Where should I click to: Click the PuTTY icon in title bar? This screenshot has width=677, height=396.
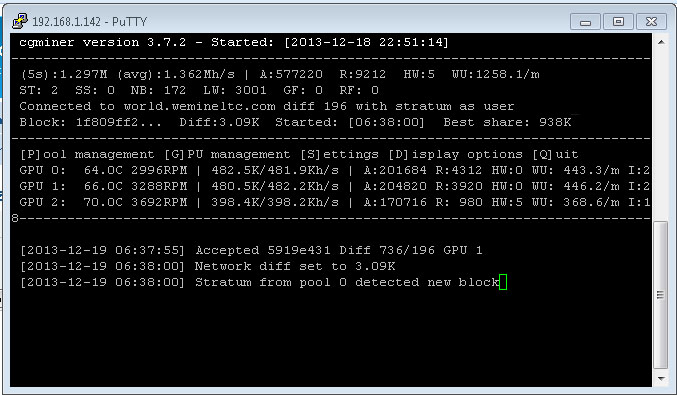click(20, 21)
